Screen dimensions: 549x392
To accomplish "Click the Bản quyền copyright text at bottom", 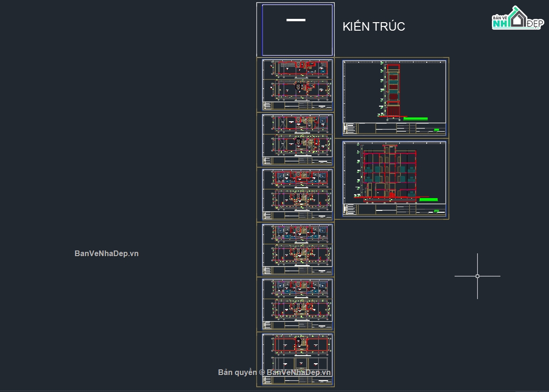I will pyautogui.click(x=275, y=372).
